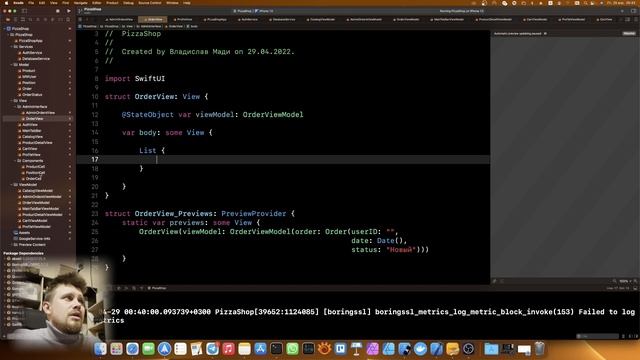Select CatalogView file in navigator
The height and width of the screenshot is (360, 640).
click(32, 136)
